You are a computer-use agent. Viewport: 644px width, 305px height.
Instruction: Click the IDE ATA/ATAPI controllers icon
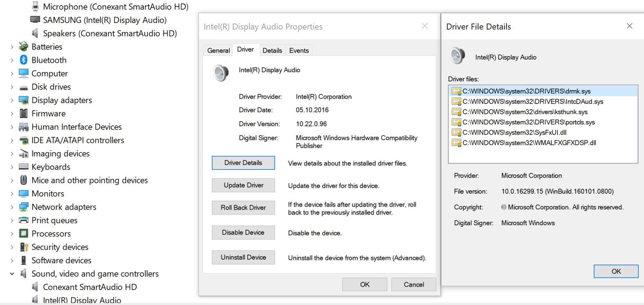(24, 140)
